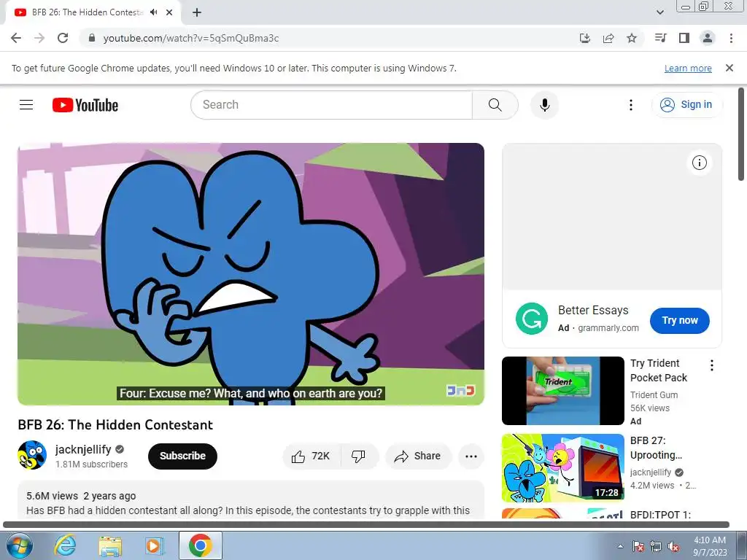Open the Trident ad options three-dot menu
Image resolution: width=747 pixels, height=560 pixels.
pyautogui.click(x=712, y=365)
